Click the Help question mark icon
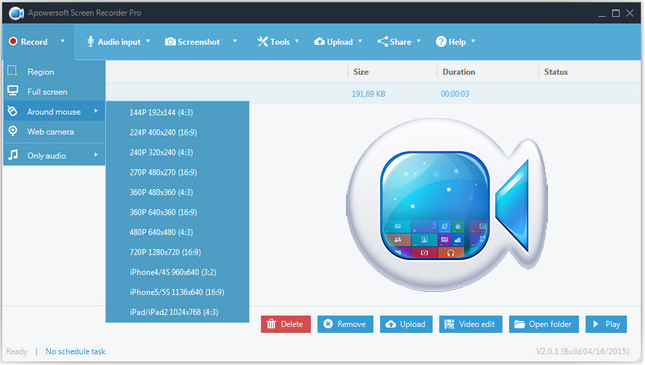Screen dimensions: 645x365 (441, 42)
